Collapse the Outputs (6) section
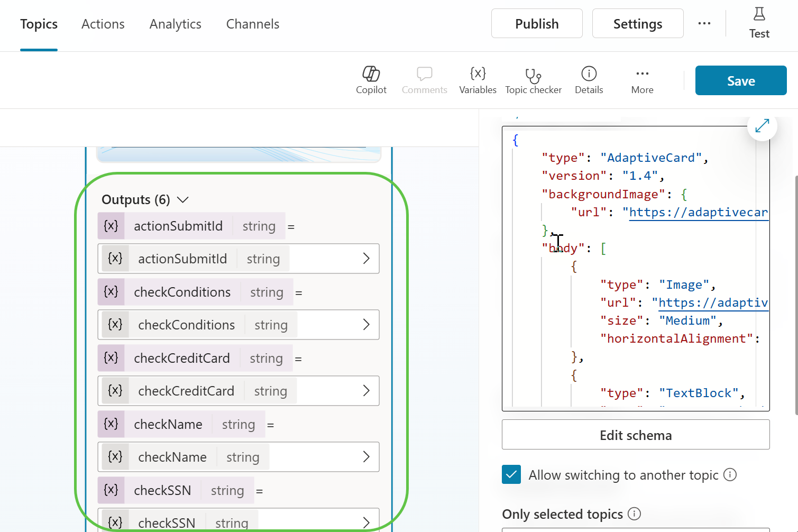The height and width of the screenshot is (532, 798). [x=183, y=200]
